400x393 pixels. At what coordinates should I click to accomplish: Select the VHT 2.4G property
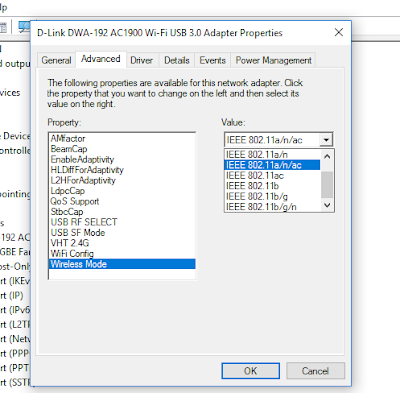122,243
